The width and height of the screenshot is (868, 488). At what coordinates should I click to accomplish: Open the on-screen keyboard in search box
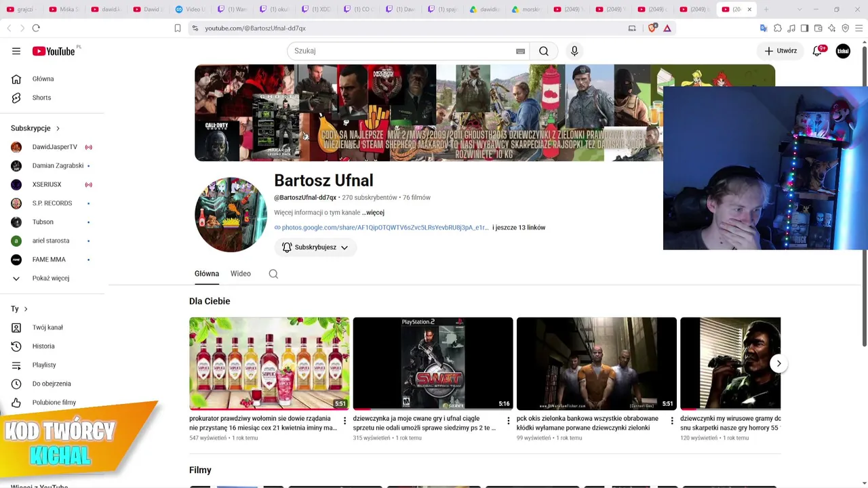click(520, 51)
